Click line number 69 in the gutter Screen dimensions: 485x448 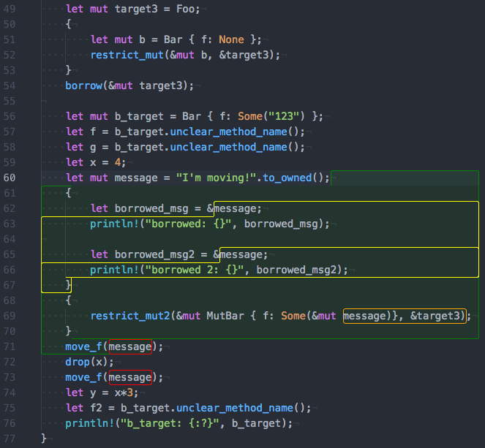10,316
